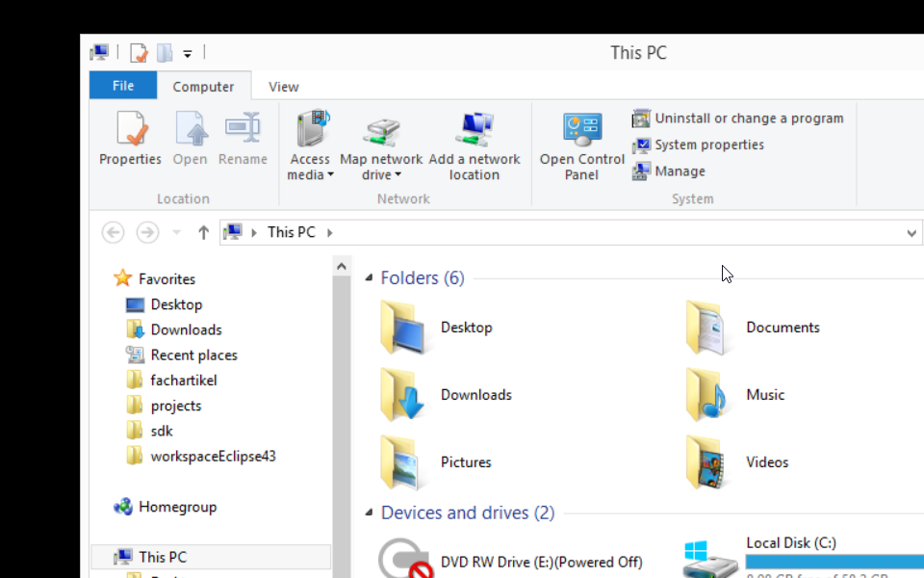Select This PC in navigation pane
924x578 pixels.
211,557
